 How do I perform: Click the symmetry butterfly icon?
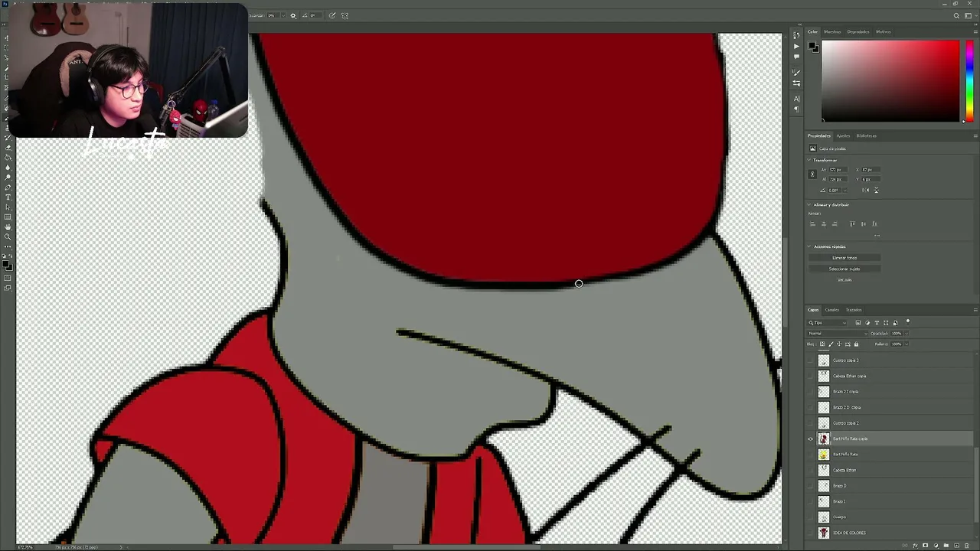(x=345, y=15)
